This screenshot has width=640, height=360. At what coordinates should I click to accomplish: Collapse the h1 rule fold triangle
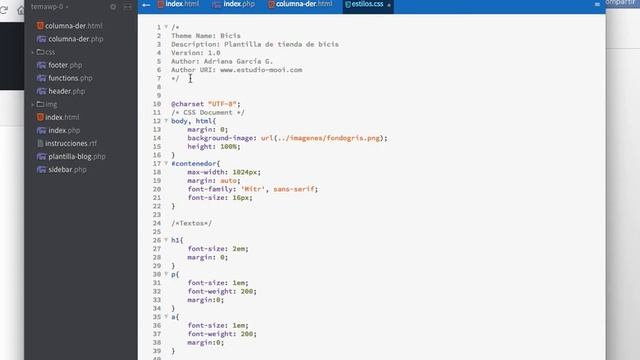(x=166, y=240)
